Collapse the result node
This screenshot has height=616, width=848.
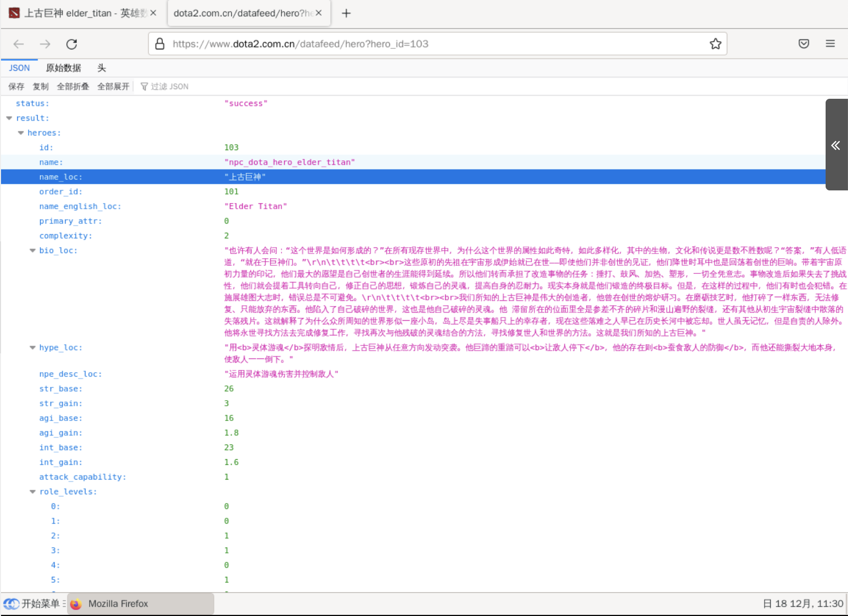[9, 118]
